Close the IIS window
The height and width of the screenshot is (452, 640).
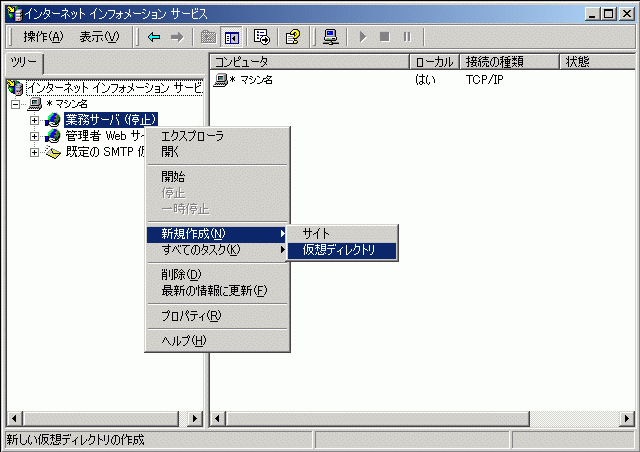626,14
